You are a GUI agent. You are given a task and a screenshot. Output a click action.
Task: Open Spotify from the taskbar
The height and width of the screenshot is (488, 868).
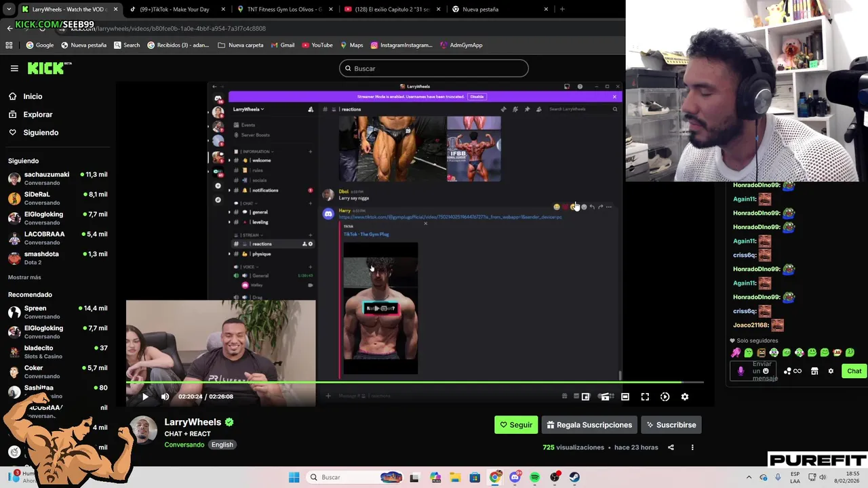(x=535, y=477)
